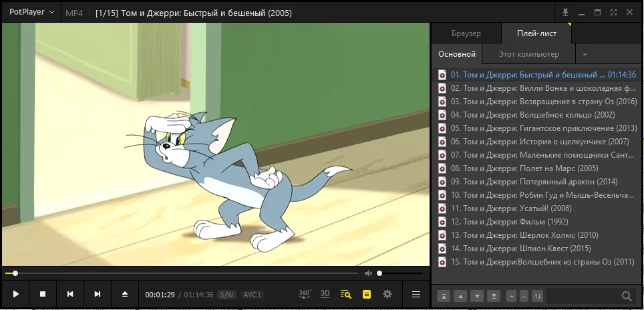
Task: Toggle the playlist panel with the yellow icon
Action: (x=367, y=294)
